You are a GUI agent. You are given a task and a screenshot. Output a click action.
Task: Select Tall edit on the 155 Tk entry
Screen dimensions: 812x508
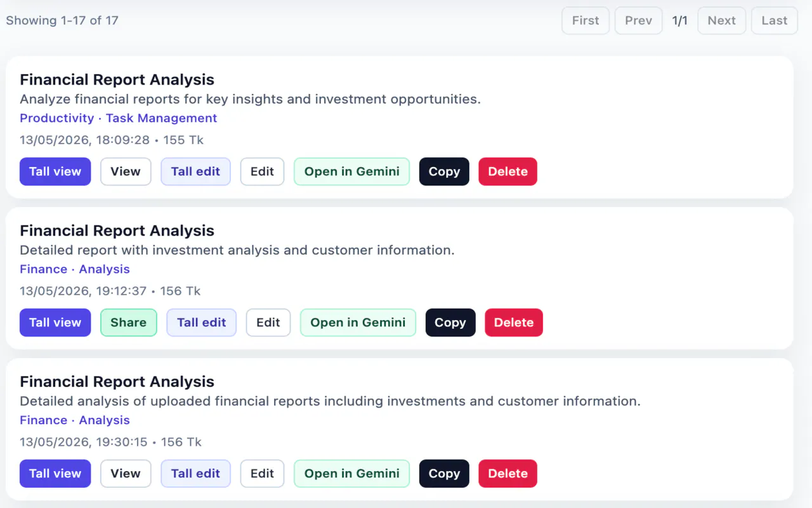(x=195, y=171)
